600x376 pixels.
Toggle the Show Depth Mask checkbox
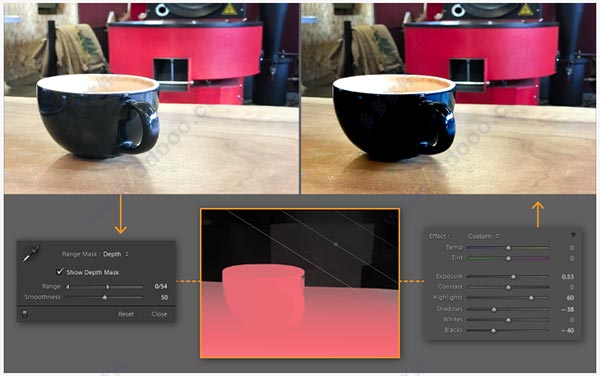[x=60, y=272]
